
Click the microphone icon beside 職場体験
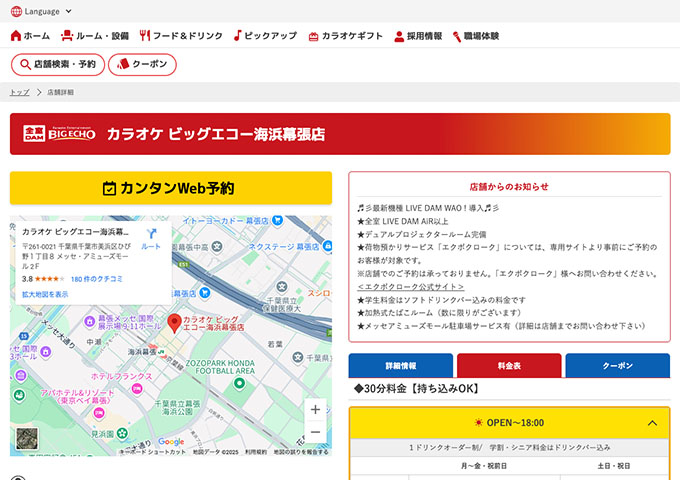click(x=457, y=37)
